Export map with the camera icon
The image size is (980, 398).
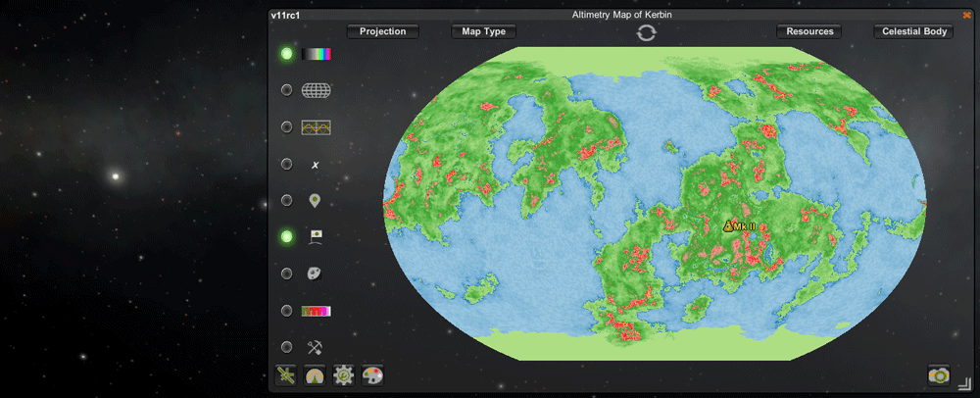click(x=939, y=374)
